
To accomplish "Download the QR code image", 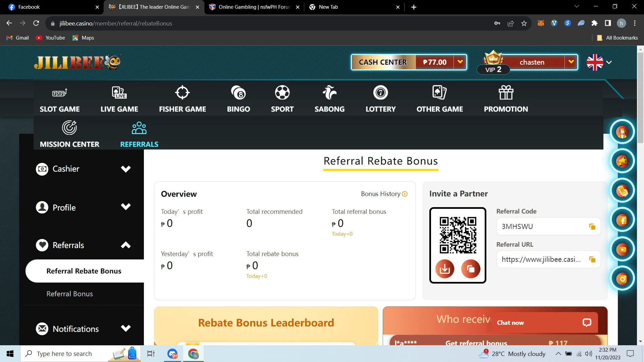I will point(445,269).
